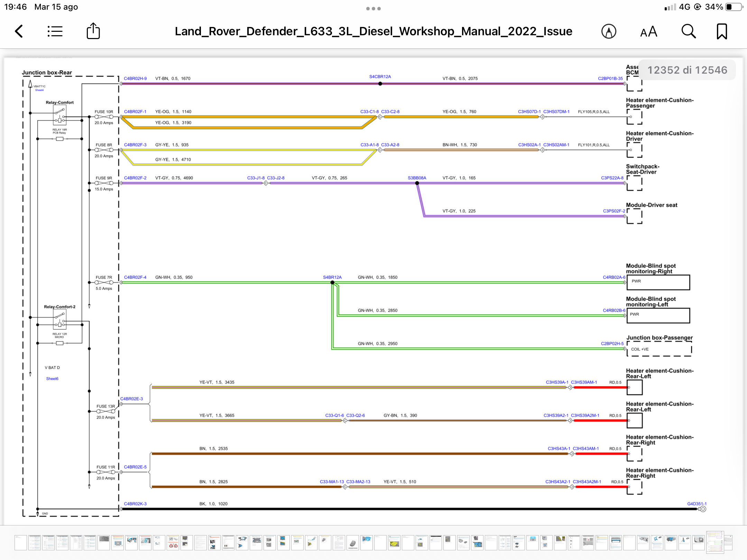Open the table of contents list icon

55,31
